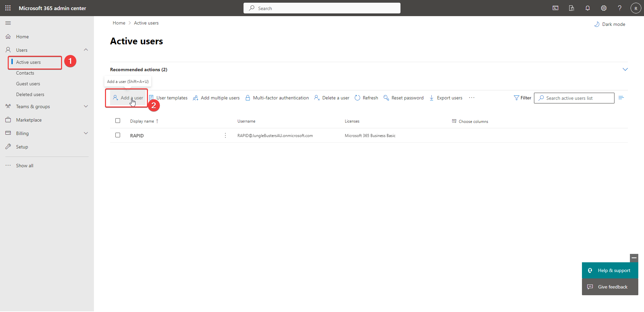Open row actions menu for RAPID user
This screenshot has width=644, height=312.
tap(225, 135)
